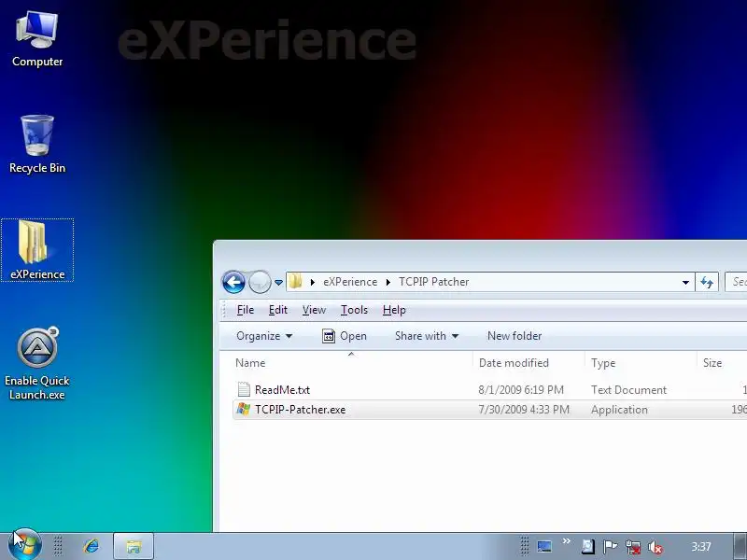Click the Explorer forward arrow button

(x=261, y=282)
